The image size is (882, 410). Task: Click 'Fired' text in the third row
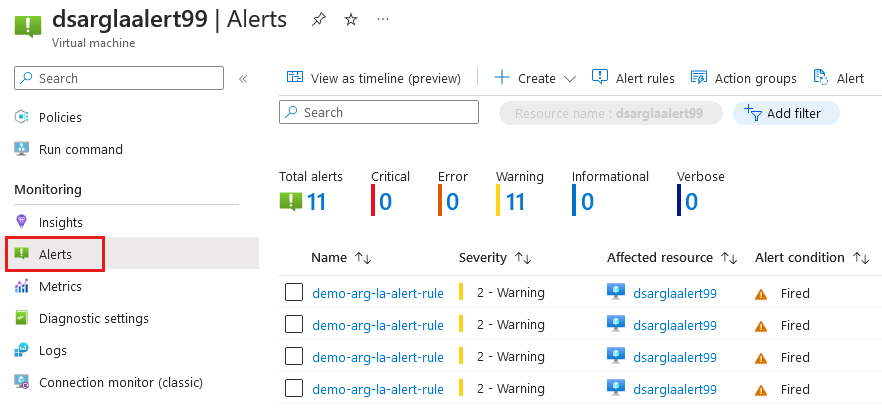click(795, 358)
